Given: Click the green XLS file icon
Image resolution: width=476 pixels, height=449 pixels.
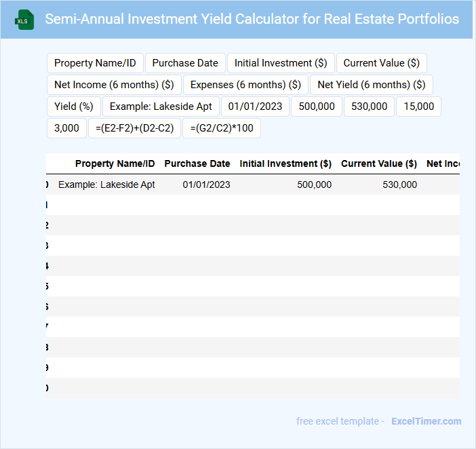Looking at the screenshot, I should click(24, 20).
